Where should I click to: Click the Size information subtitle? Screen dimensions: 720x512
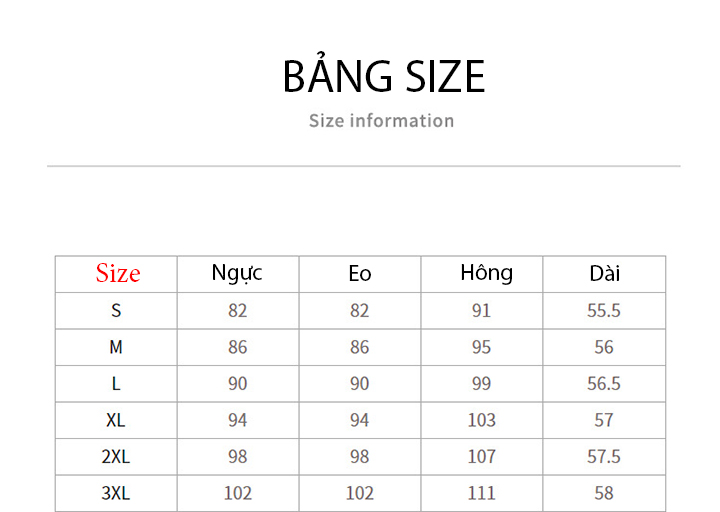tap(382, 121)
